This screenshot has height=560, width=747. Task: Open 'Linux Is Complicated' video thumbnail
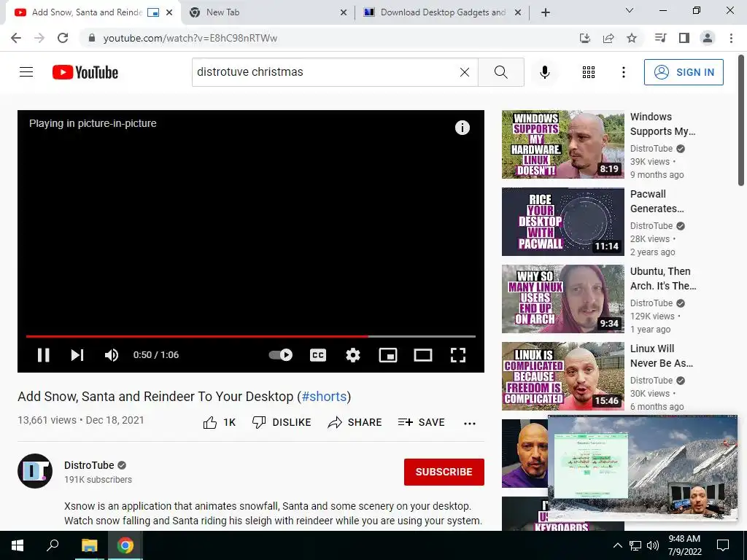pos(562,376)
